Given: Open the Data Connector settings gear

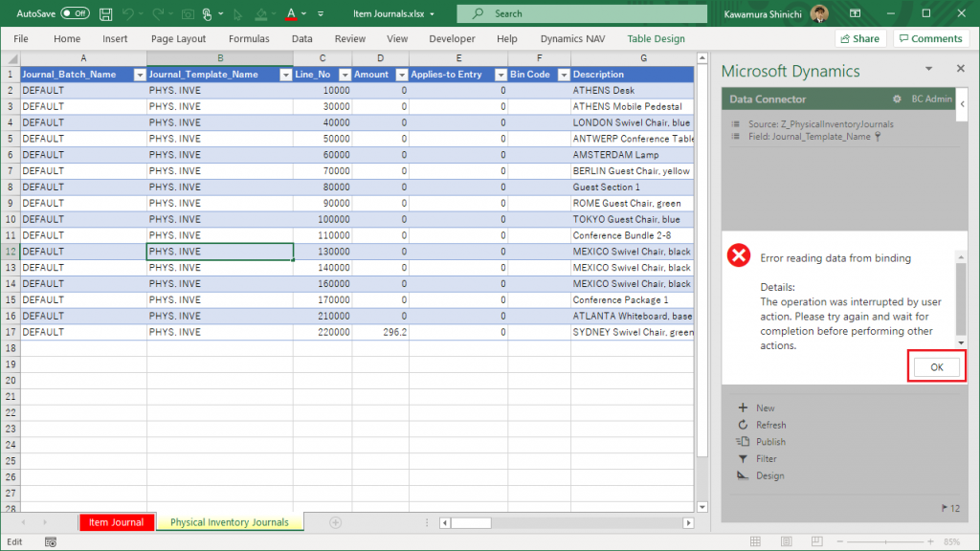Looking at the screenshot, I should pos(897,99).
